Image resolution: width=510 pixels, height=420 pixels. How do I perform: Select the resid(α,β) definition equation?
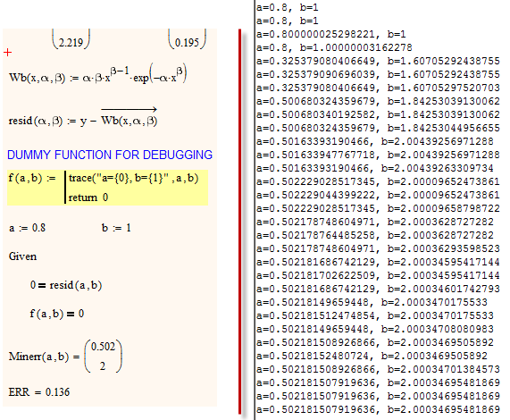[83, 117]
